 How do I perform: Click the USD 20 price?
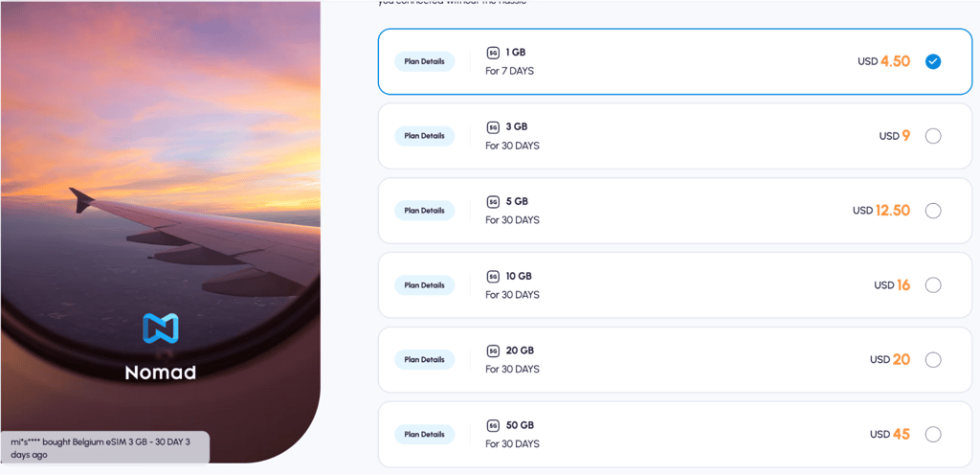[890, 360]
